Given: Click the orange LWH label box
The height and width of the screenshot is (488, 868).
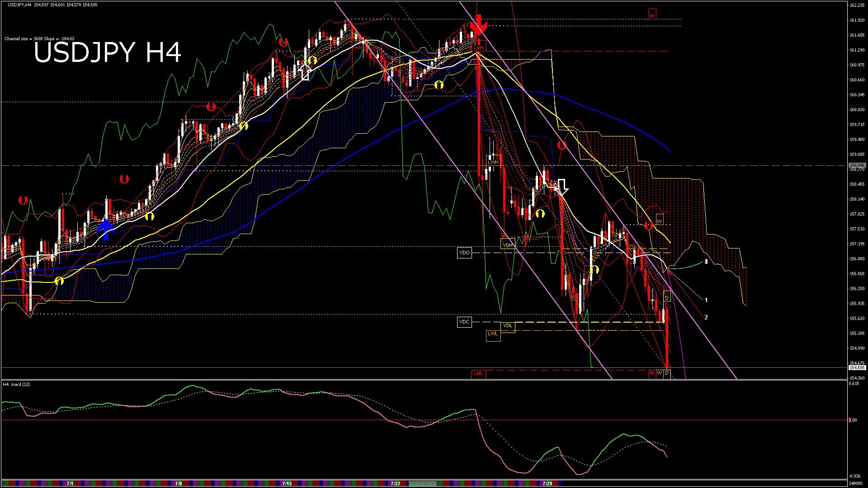Looking at the screenshot, I should (x=493, y=162).
